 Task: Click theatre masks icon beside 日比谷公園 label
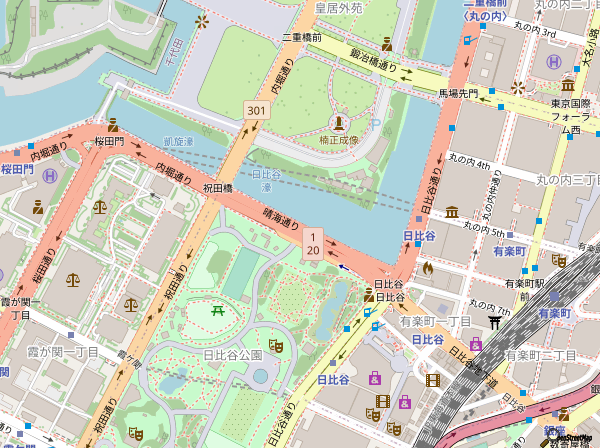pyautogui.click(x=276, y=345)
